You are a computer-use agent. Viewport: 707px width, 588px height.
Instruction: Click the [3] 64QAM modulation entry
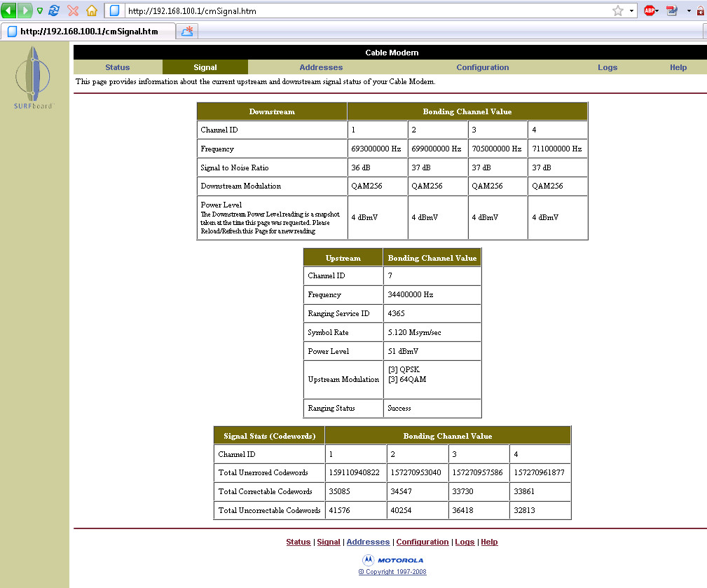pyautogui.click(x=407, y=379)
